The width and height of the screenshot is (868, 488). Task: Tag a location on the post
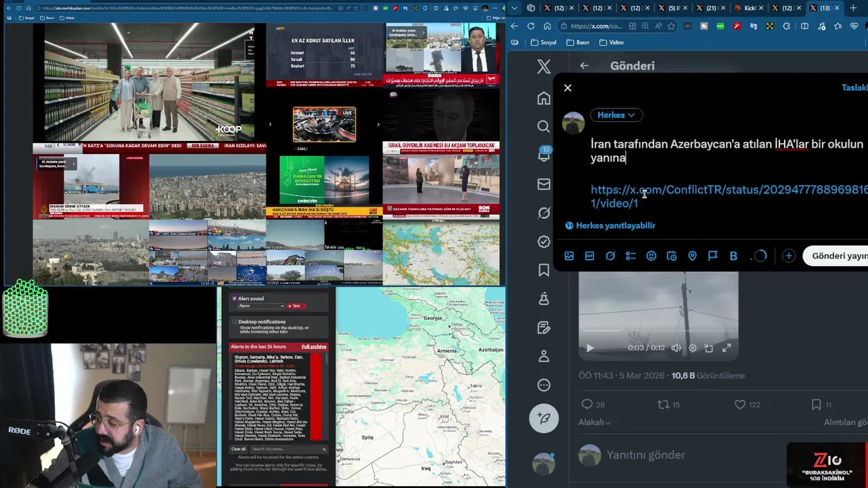click(692, 256)
